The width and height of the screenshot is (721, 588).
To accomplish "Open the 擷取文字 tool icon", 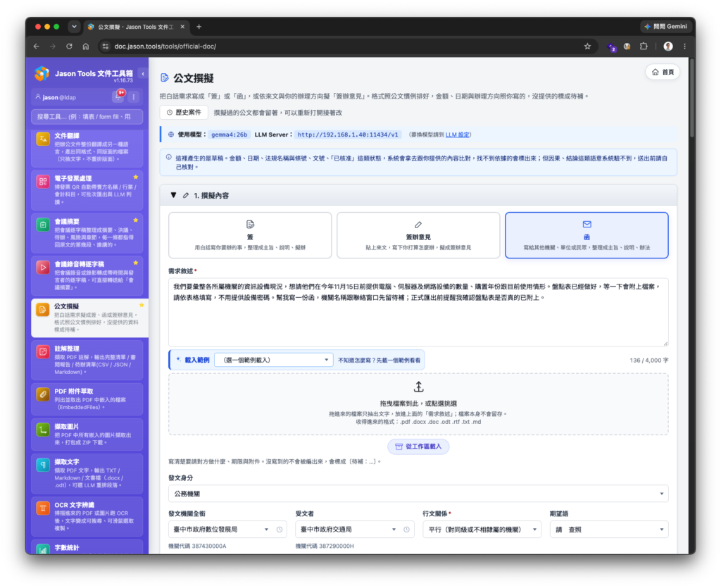I will pos(43,465).
